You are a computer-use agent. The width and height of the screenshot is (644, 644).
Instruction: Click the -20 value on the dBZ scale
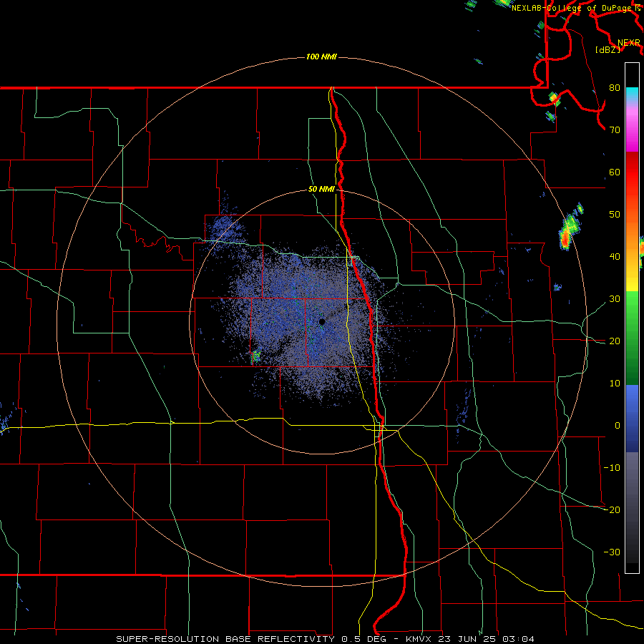(612, 509)
